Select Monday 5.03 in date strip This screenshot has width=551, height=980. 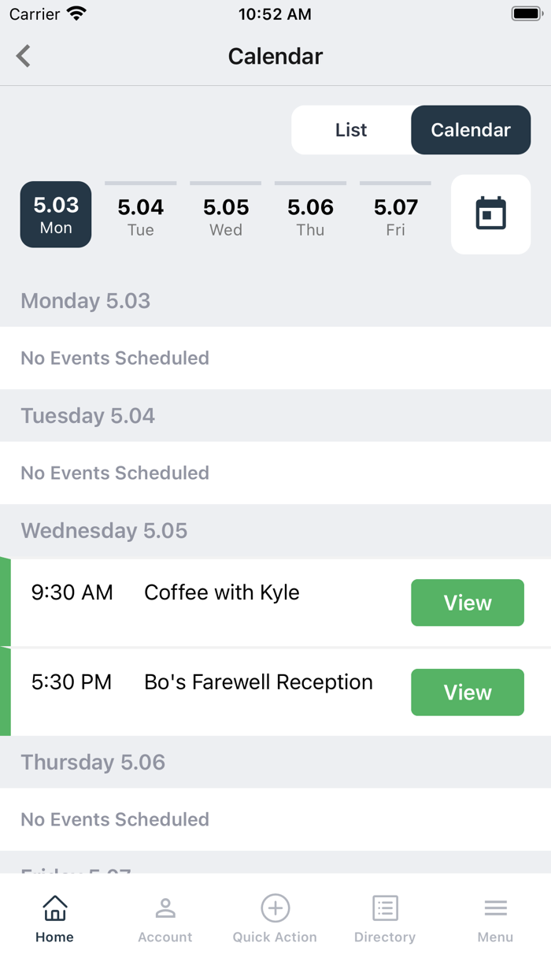pyautogui.click(x=56, y=215)
